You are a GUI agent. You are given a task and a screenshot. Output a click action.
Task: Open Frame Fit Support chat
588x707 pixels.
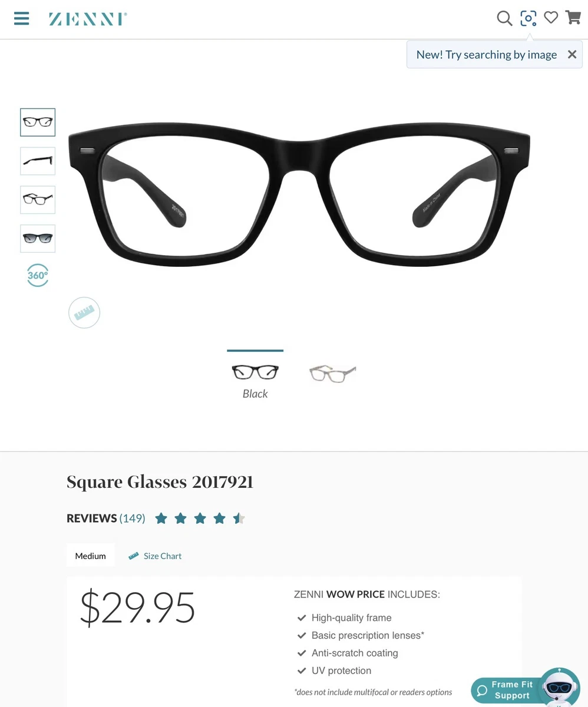[x=512, y=690]
